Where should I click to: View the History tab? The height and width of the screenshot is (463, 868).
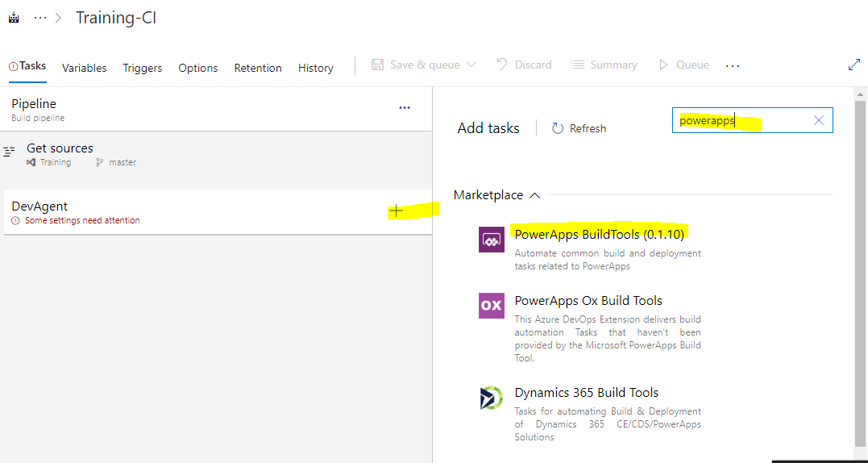(316, 68)
